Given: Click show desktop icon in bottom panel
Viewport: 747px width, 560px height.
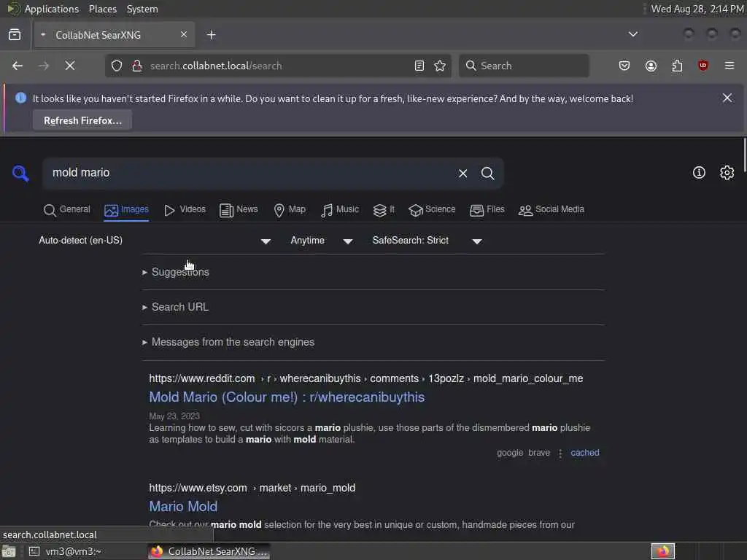Looking at the screenshot, I should [x=9, y=552].
